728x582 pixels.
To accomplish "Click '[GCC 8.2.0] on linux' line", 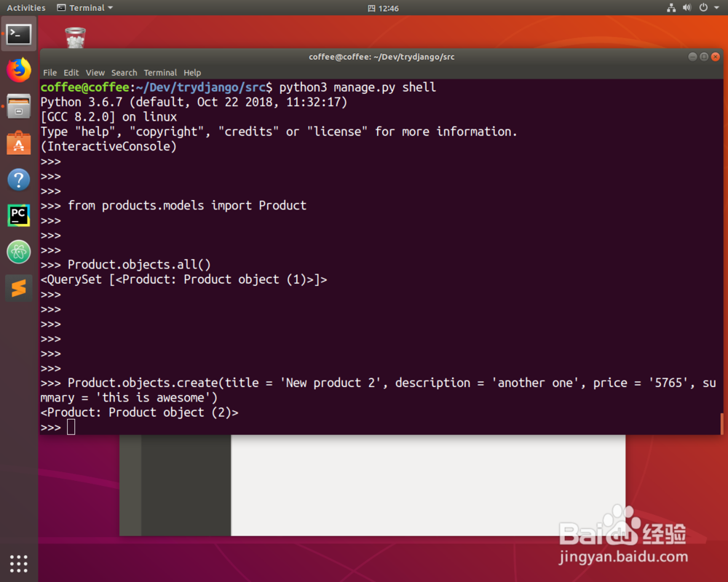I will click(x=108, y=117).
